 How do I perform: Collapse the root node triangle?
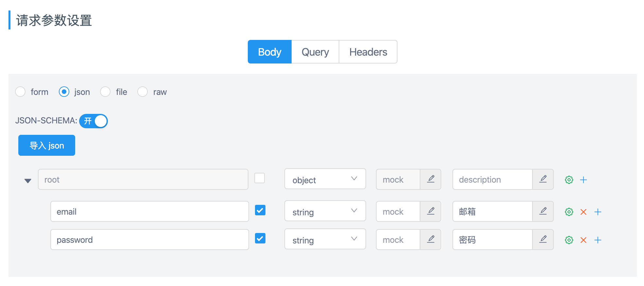click(x=28, y=181)
